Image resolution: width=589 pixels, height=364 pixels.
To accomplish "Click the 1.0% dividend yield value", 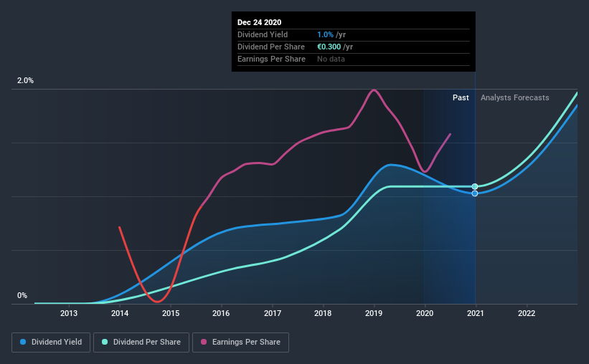I will [325, 34].
